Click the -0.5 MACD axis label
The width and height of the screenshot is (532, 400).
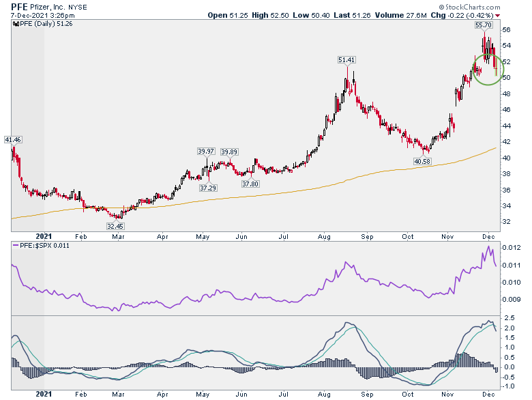pyautogui.click(x=509, y=377)
